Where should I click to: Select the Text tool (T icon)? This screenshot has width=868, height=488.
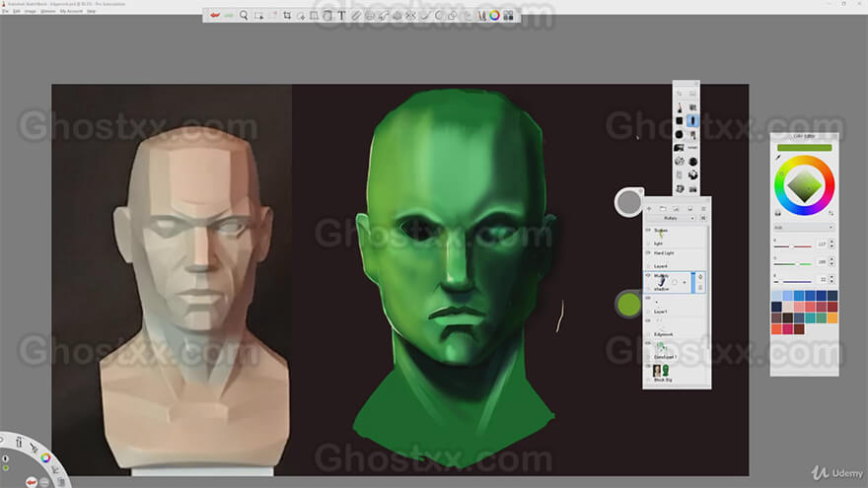point(341,16)
